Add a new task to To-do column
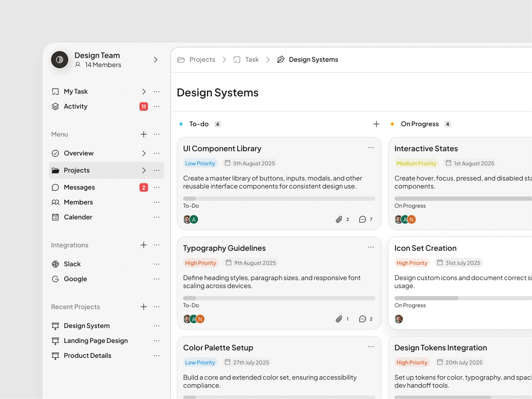The width and height of the screenshot is (532, 399). click(376, 124)
